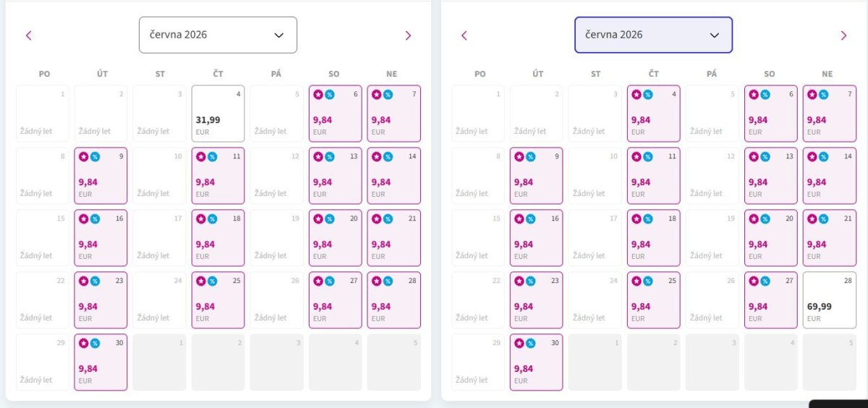This screenshot has width=868, height=408.
Task: Pick June 27 flight in left calendar
Action: (x=335, y=300)
